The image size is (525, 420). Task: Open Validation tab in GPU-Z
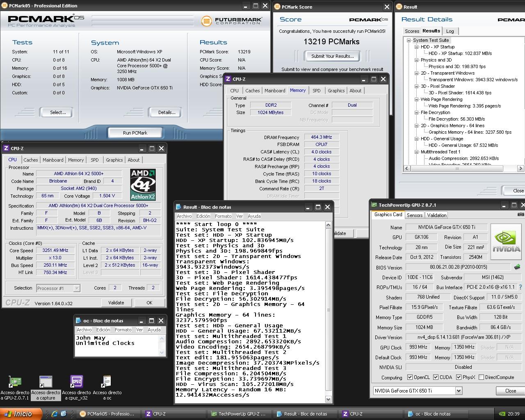(x=436, y=215)
